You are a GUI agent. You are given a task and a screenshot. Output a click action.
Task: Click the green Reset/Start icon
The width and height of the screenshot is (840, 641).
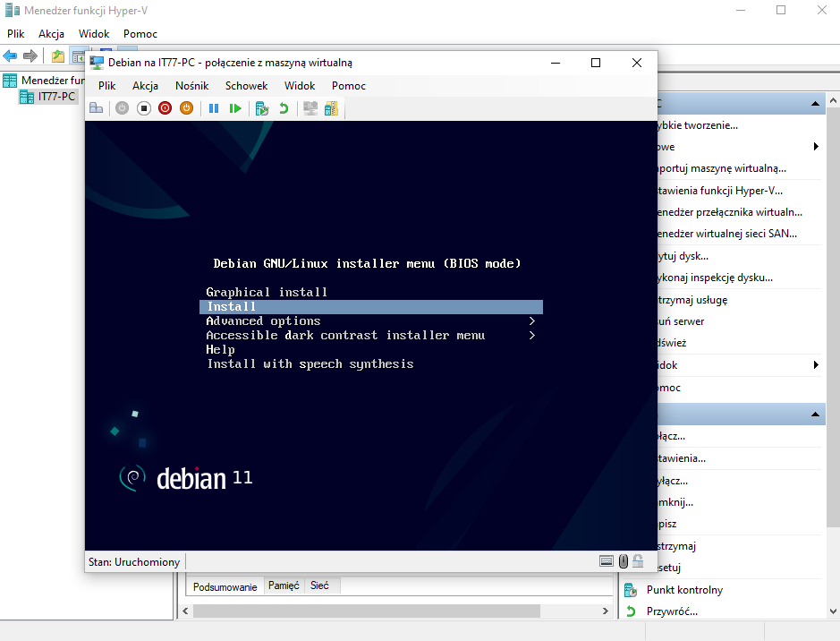click(235, 108)
